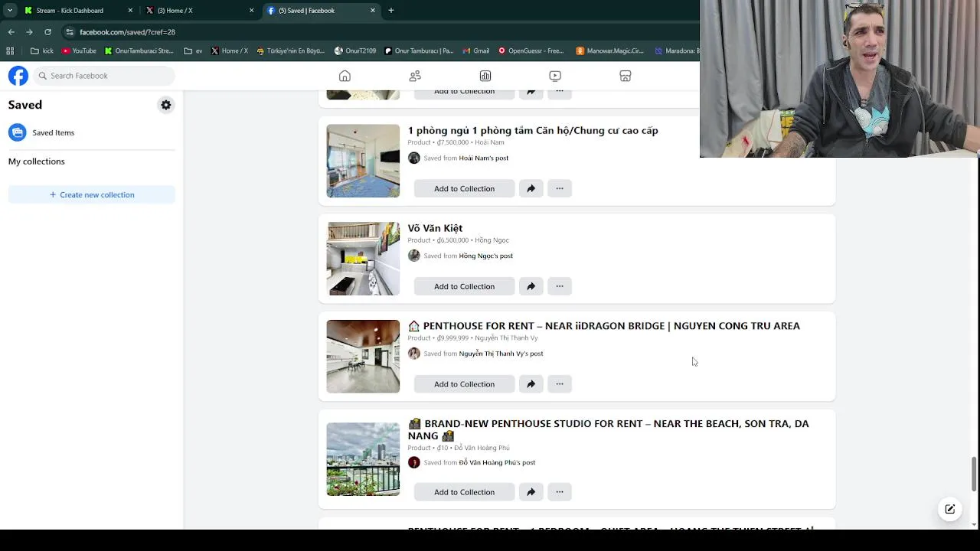Switch to Stream - Kick Dashboard tab
The image size is (980, 551).
[79, 11]
